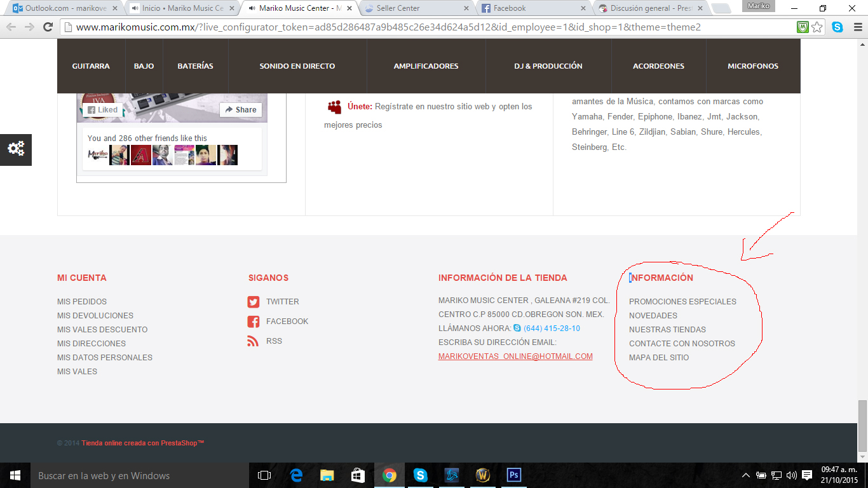Switch to the Facebook tab

[x=534, y=8]
